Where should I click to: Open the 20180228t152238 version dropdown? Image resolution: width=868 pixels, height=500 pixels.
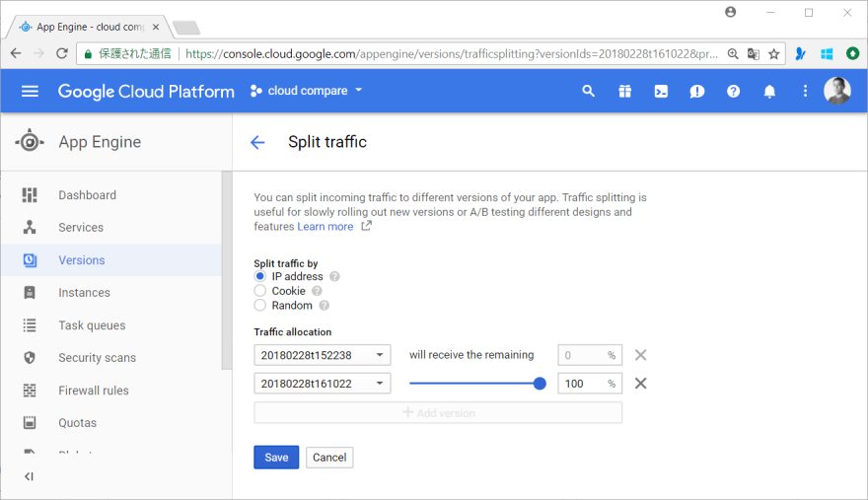click(x=323, y=355)
